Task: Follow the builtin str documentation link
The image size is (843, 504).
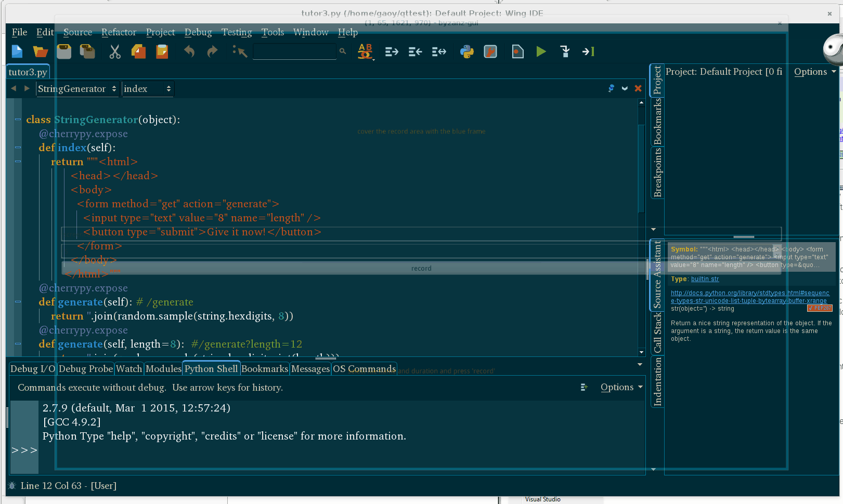Action: tap(705, 279)
